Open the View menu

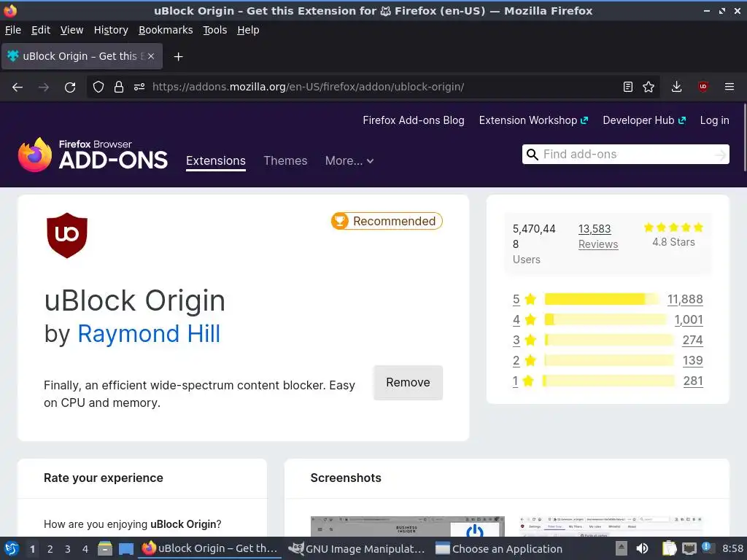(x=71, y=30)
